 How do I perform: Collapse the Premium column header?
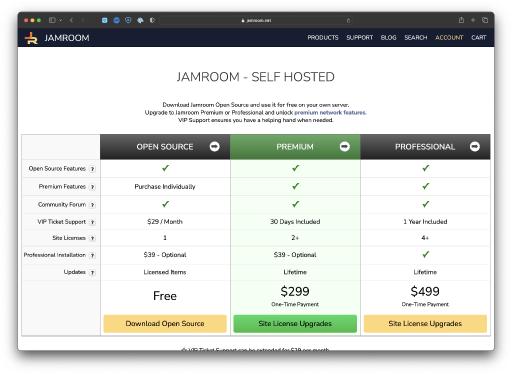(345, 146)
